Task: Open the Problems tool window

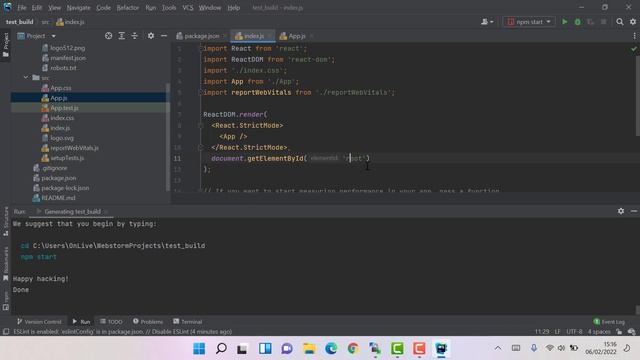Action: (148, 322)
